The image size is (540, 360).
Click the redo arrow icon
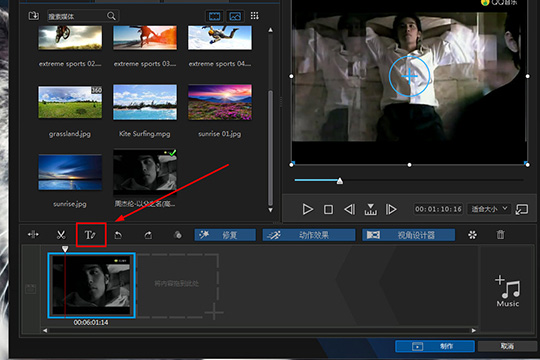(x=148, y=235)
